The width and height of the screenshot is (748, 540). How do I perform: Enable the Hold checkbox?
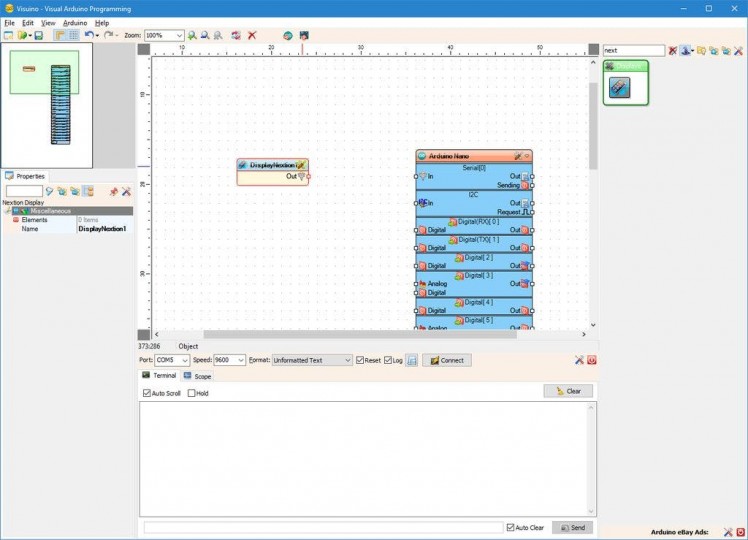pos(192,393)
